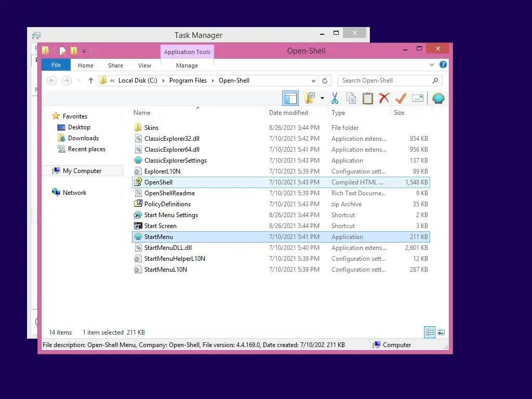
Task: Select the ExplorerL10N configuration file
Action: coord(281,171)
